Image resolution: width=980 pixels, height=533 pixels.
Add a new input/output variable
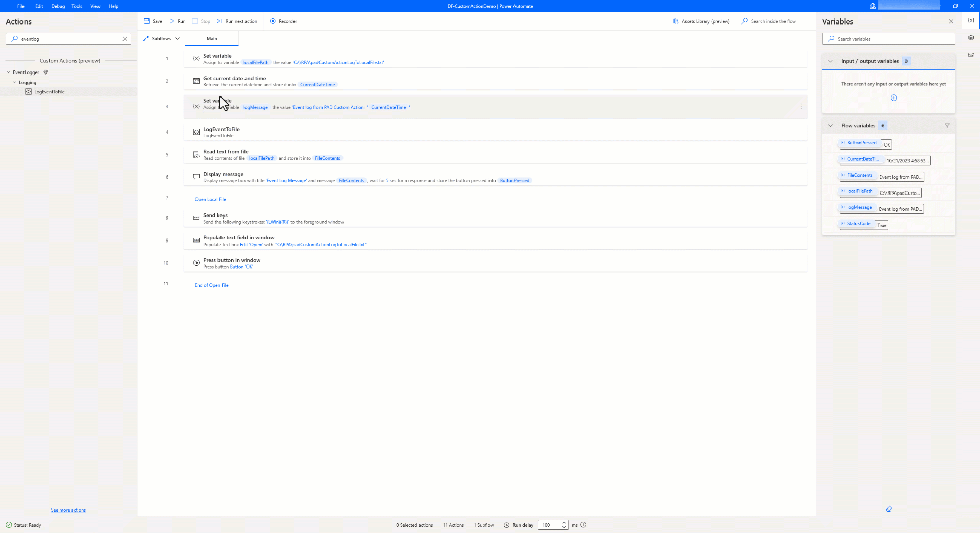[894, 98]
